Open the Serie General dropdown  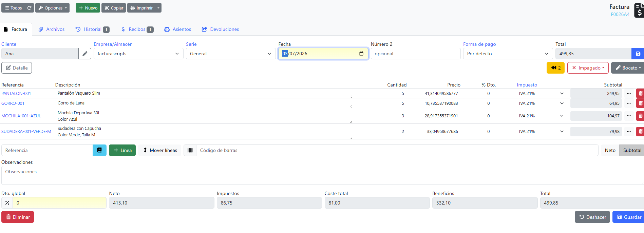pos(231,54)
